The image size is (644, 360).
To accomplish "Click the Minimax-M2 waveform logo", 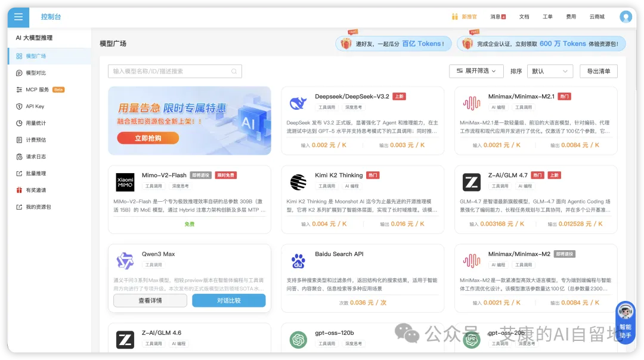I will (x=472, y=261).
